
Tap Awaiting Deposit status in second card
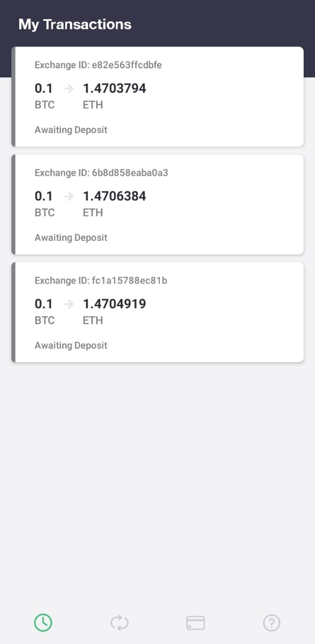[x=71, y=238]
